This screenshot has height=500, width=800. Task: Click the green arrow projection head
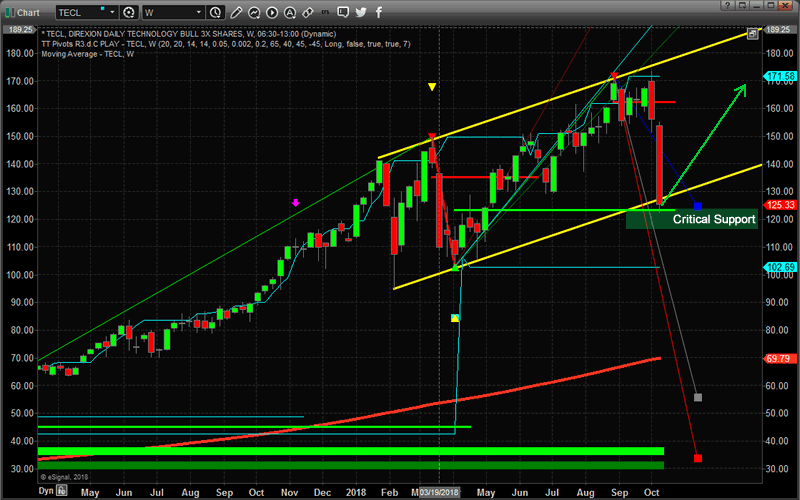[x=740, y=90]
